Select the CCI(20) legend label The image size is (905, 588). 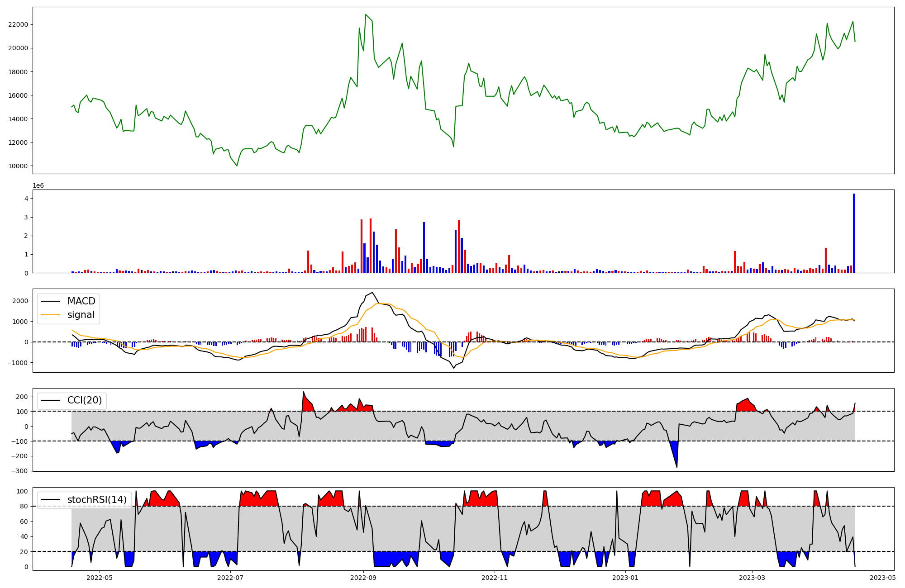coord(85,400)
